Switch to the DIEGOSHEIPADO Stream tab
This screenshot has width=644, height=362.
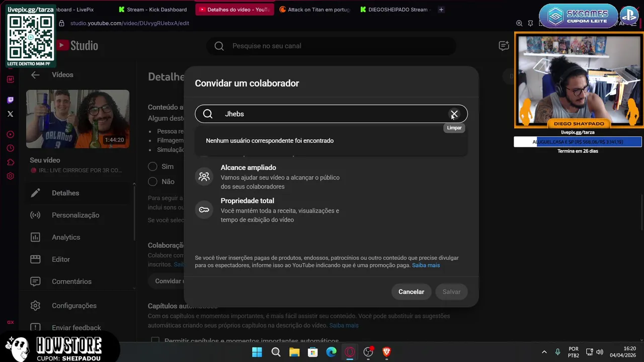[395, 10]
